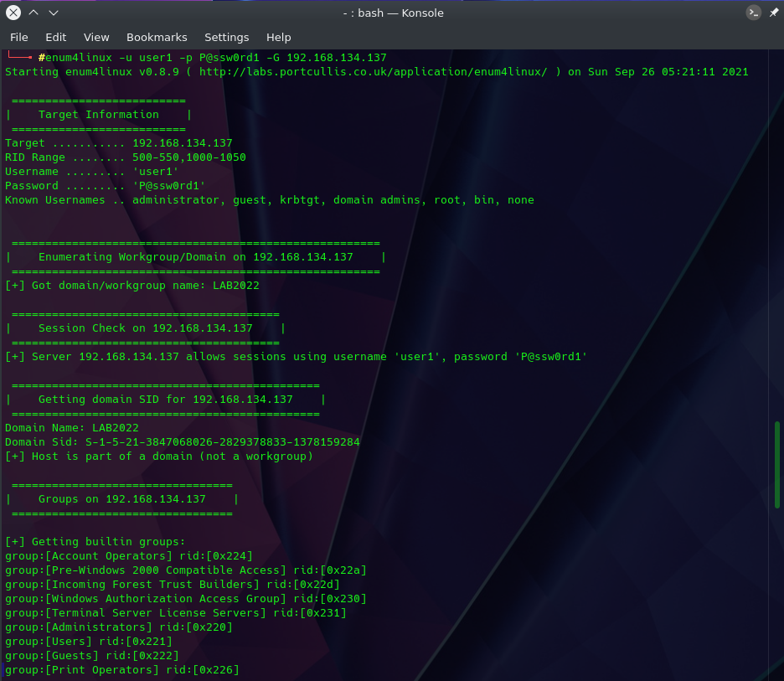
Task: Click the enum4linux command line text
Action: click(x=215, y=58)
